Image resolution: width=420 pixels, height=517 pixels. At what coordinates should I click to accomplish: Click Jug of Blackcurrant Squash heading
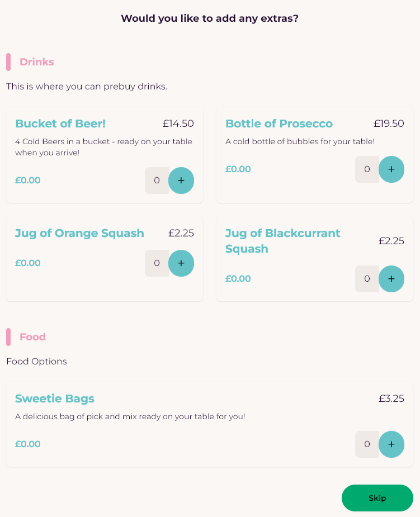[x=282, y=241]
